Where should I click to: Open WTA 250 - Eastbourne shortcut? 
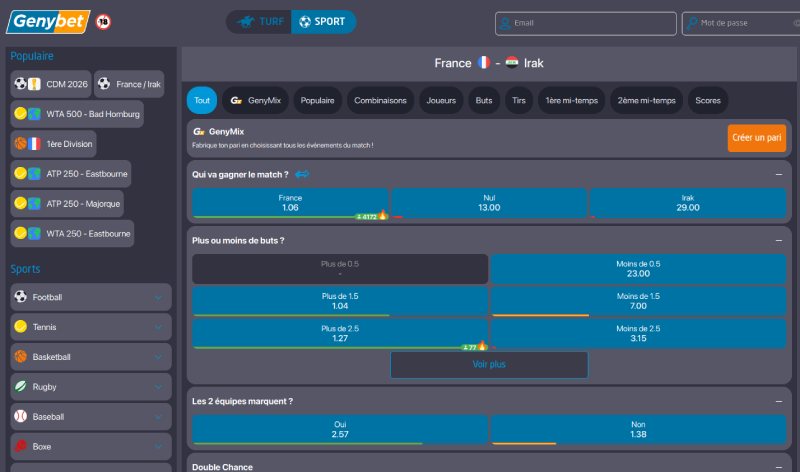[x=72, y=233]
